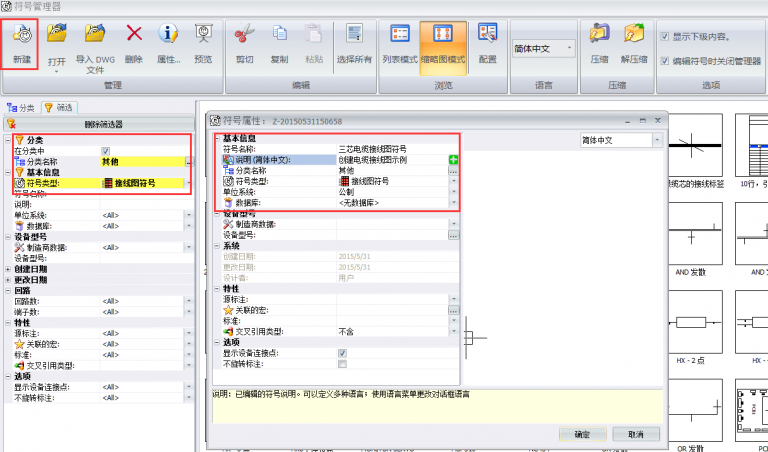Click the 制造商数据 tools icon in dialog
Viewport: 768px width, 452px height.
pos(228,224)
